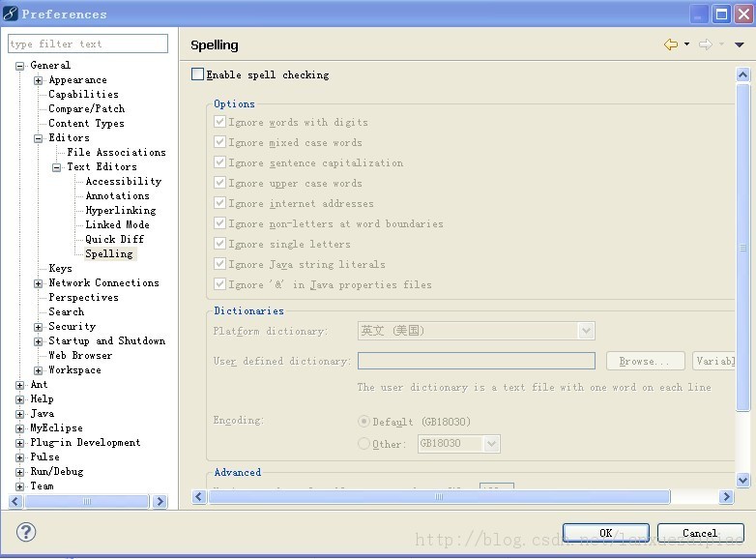The height and width of the screenshot is (559, 756).
Task: Select Hyperlinking preference page
Action: pyautogui.click(x=121, y=210)
